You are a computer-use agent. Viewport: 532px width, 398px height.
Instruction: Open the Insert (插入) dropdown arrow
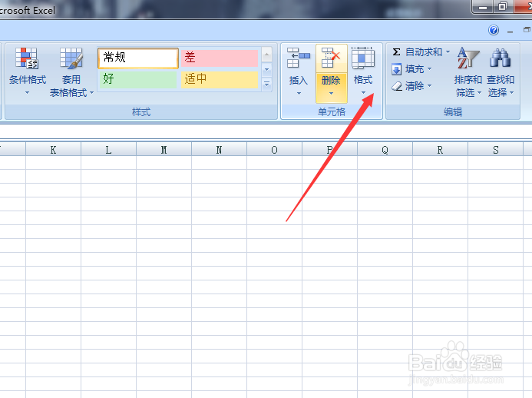point(299,93)
